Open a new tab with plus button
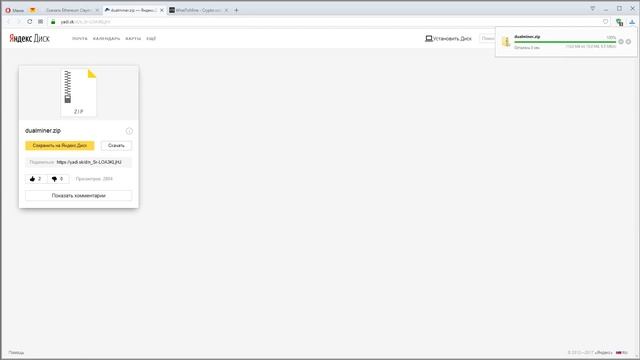640x360 pixels. 236,10
